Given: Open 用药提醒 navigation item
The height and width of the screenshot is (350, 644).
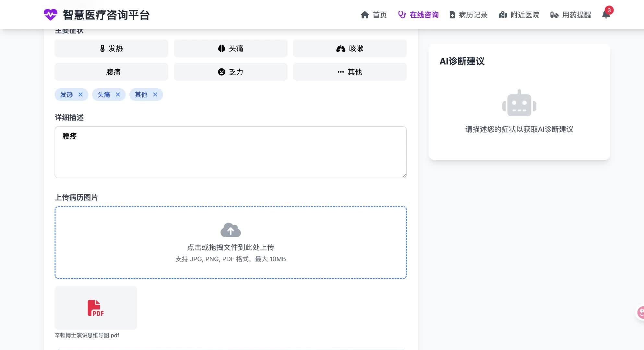Looking at the screenshot, I should tap(571, 15).
